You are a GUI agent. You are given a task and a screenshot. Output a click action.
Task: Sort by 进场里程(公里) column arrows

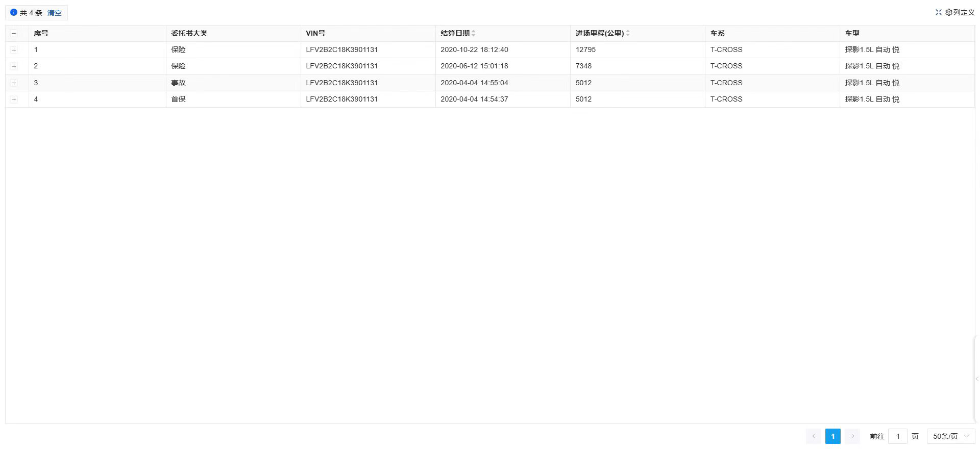[x=628, y=33]
